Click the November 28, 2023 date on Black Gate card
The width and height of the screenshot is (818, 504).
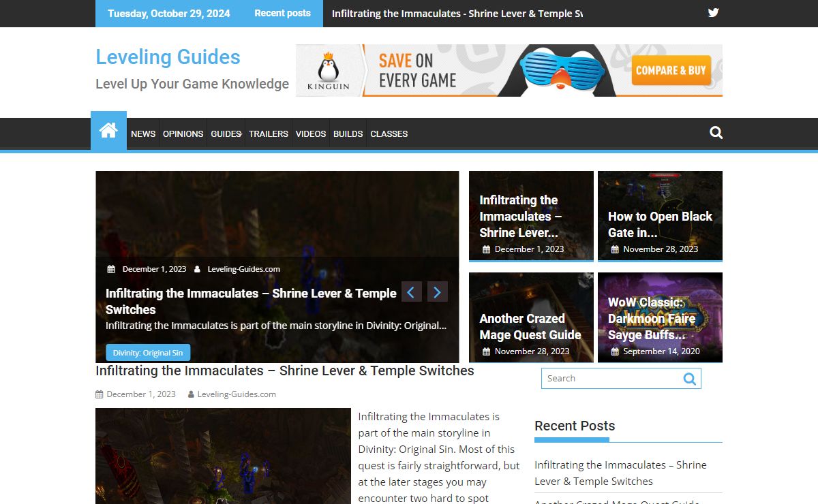661,249
